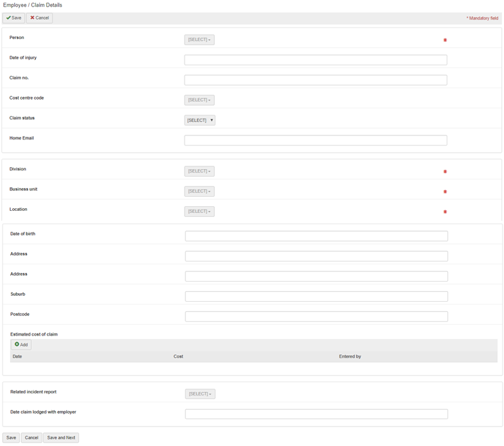The height and width of the screenshot is (446, 504).
Task: Click the Date of injury field
Action: click(315, 60)
